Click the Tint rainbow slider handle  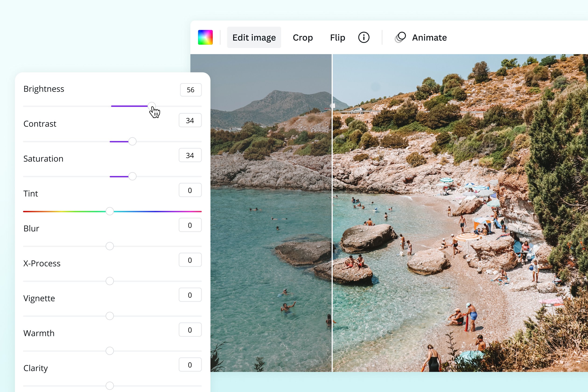[109, 211]
